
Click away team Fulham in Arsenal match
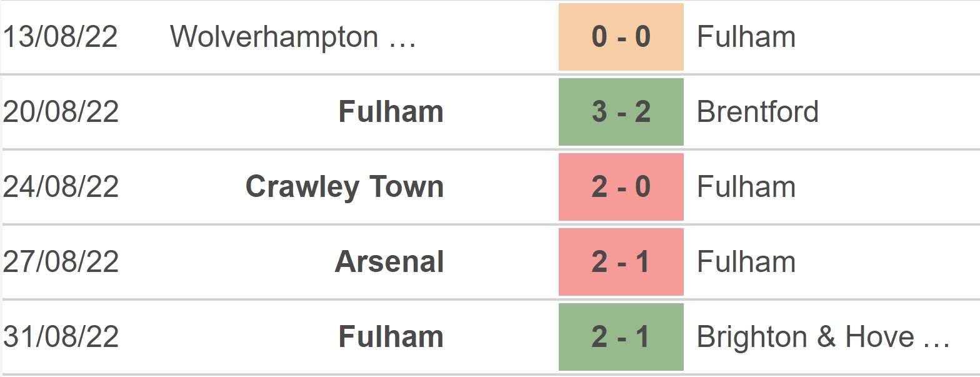pyautogui.click(x=746, y=262)
